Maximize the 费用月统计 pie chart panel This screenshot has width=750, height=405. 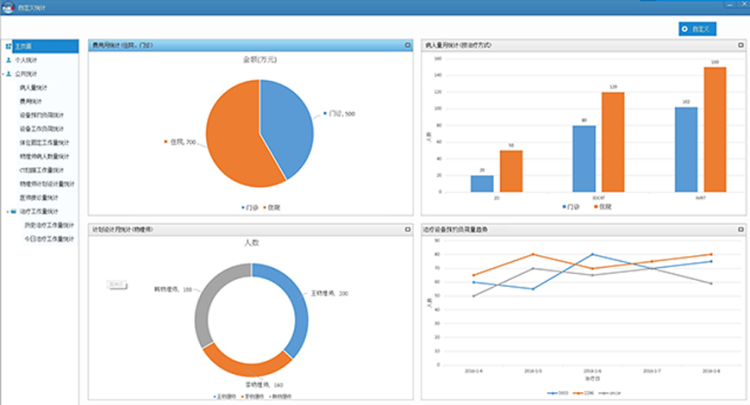tap(407, 46)
